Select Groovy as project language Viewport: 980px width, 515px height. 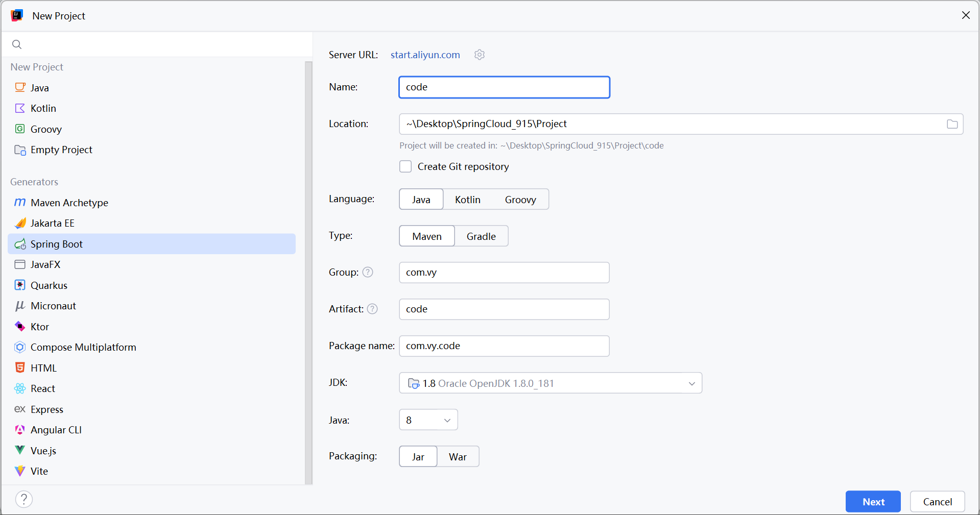(520, 199)
